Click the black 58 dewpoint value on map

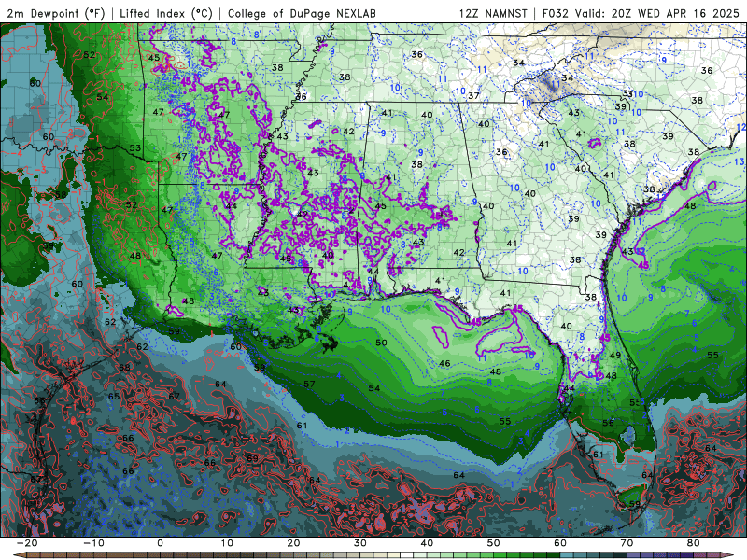(x=61, y=194)
